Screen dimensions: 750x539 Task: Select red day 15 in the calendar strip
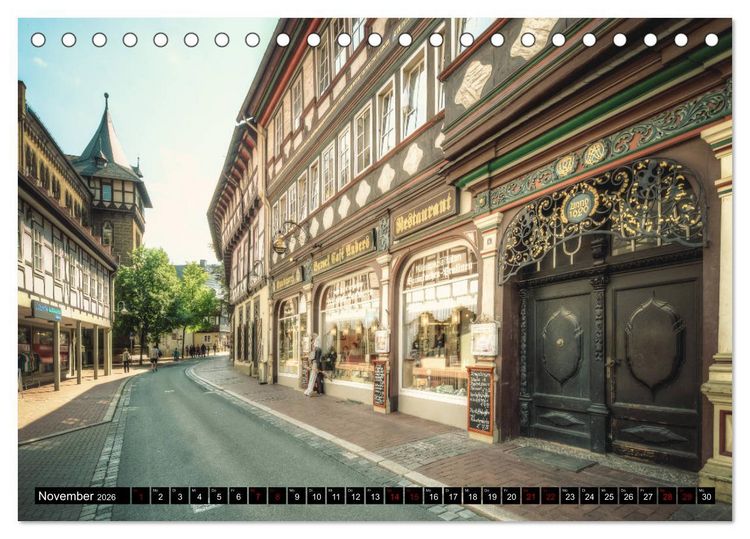coord(414,495)
